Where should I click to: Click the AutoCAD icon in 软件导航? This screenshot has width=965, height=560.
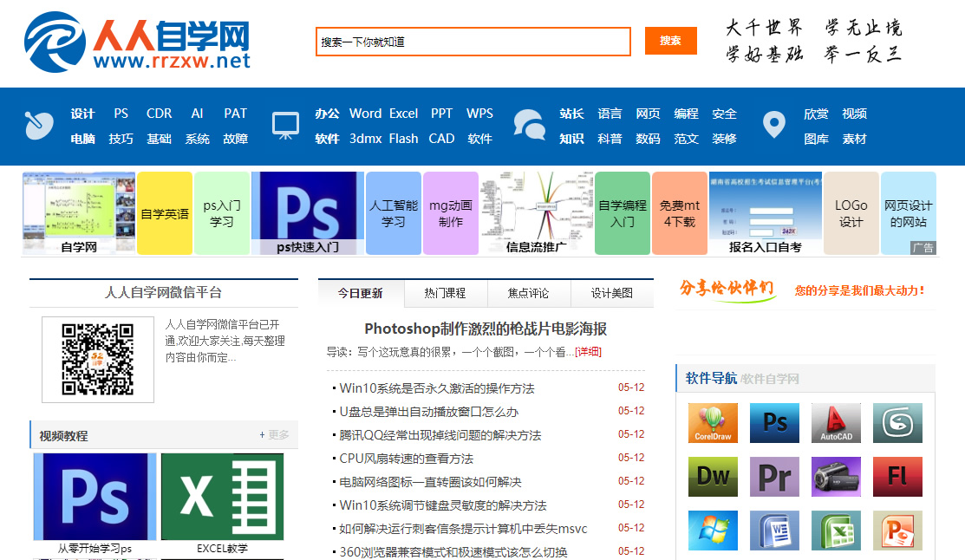coord(836,422)
